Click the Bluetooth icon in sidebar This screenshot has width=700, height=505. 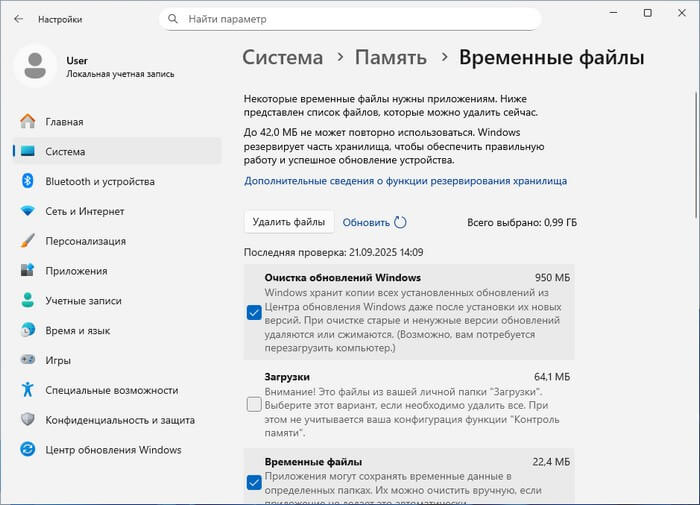tap(28, 181)
